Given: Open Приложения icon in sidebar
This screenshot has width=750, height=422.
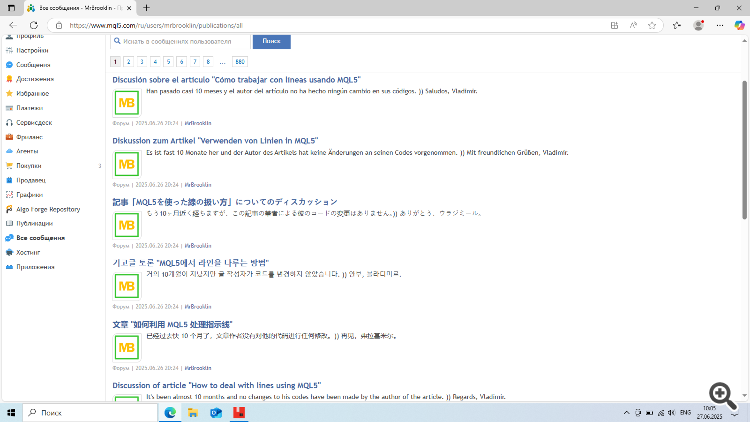Looking at the screenshot, I should [9, 267].
